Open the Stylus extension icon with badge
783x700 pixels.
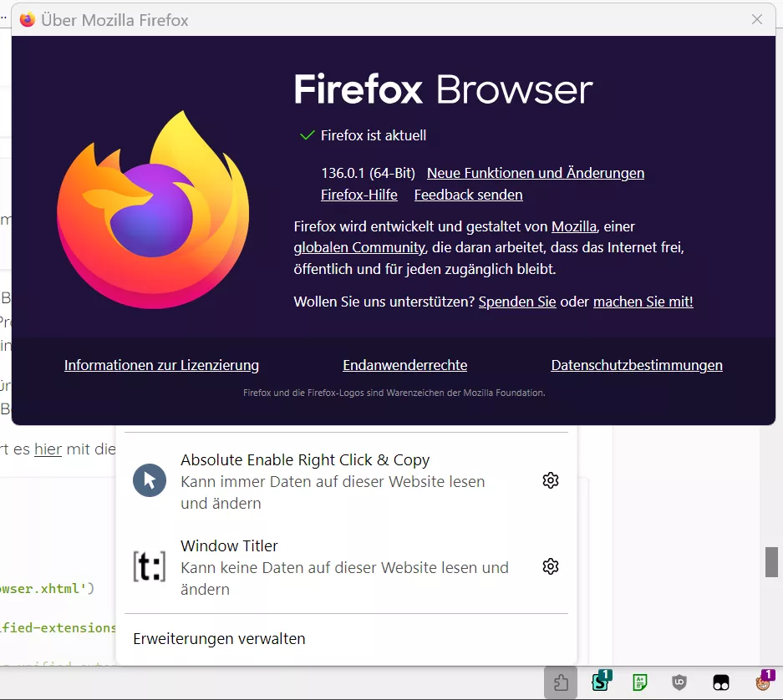pyautogui.click(x=601, y=681)
